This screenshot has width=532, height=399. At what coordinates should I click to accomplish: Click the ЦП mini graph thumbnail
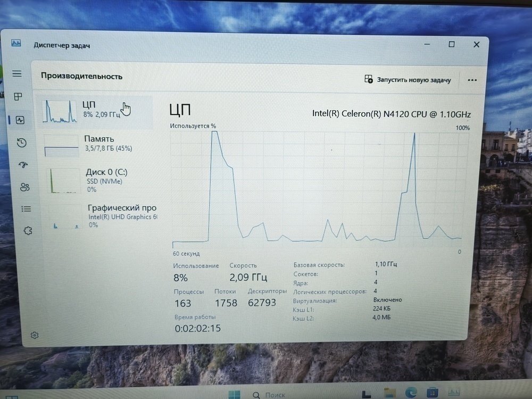pos(60,111)
